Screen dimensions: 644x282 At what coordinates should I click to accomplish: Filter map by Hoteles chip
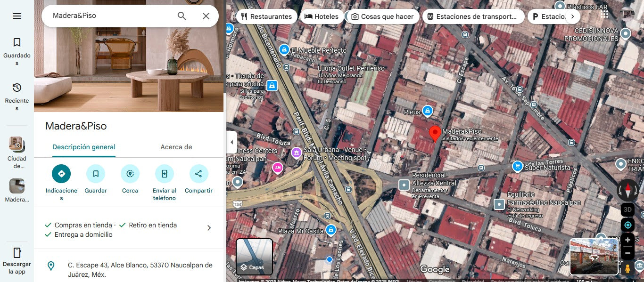[322, 16]
